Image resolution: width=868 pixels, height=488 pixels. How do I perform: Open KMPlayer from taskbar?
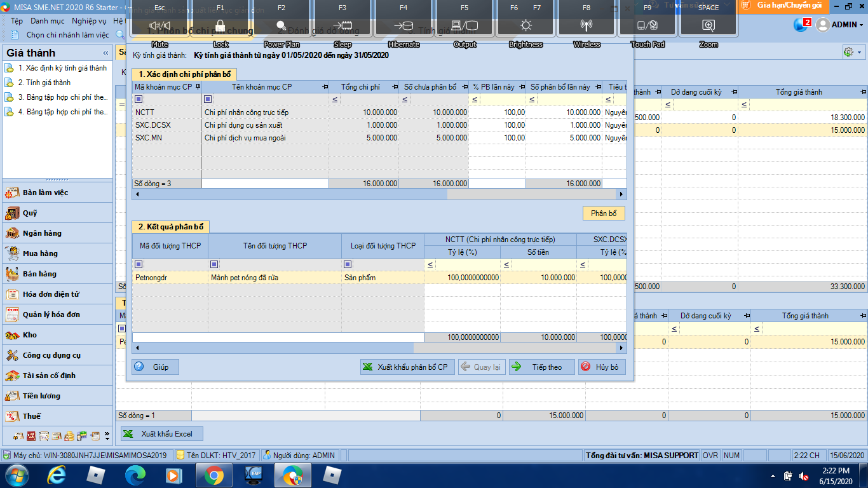pyautogui.click(x=253, y=475)
